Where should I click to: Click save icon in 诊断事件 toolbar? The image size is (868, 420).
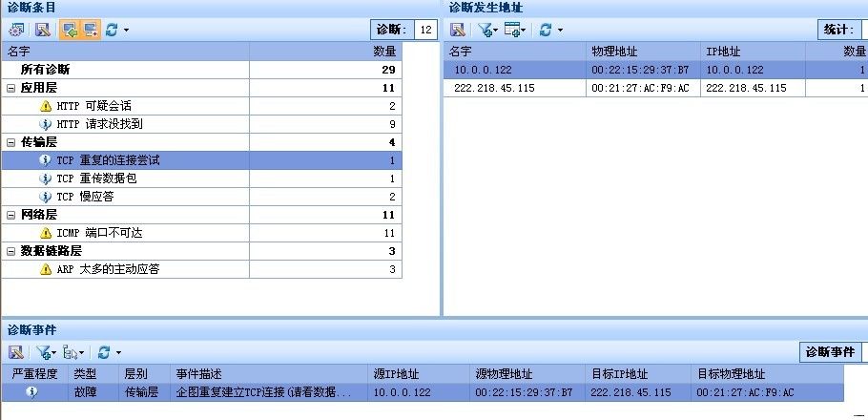(16, 352)
